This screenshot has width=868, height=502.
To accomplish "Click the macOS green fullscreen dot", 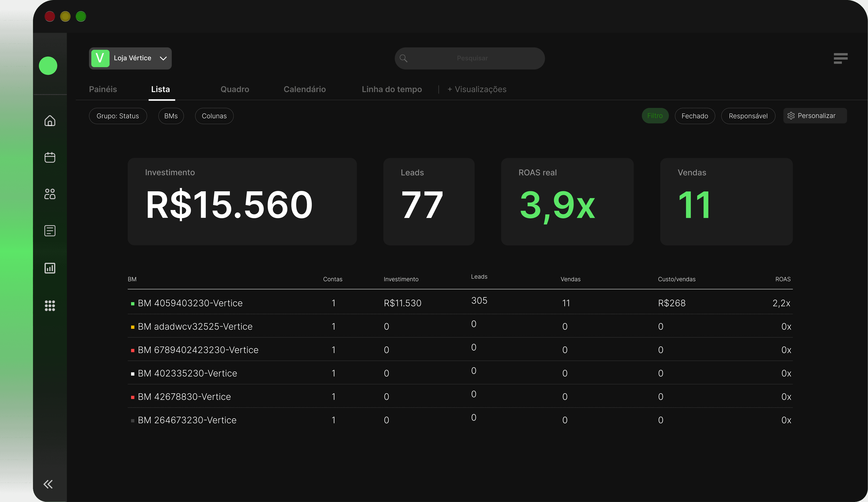I will pyautogui.click(x=81, y=16).
